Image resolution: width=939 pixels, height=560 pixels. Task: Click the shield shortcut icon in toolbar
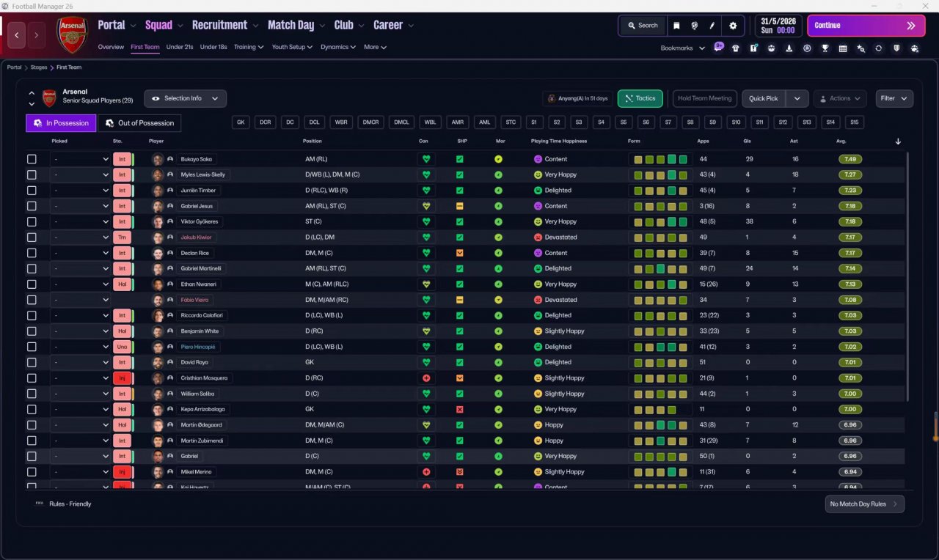[896, 48]
